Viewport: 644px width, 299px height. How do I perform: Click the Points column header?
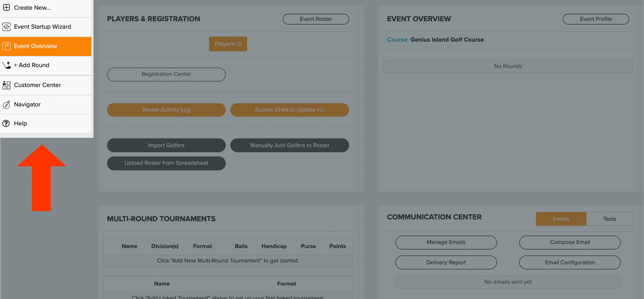[338, 246]
